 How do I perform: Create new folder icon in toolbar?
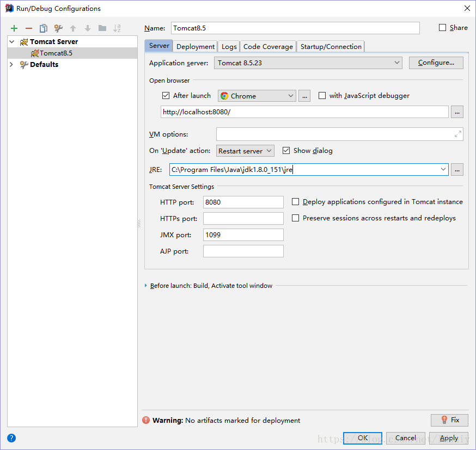click(102, 28)
